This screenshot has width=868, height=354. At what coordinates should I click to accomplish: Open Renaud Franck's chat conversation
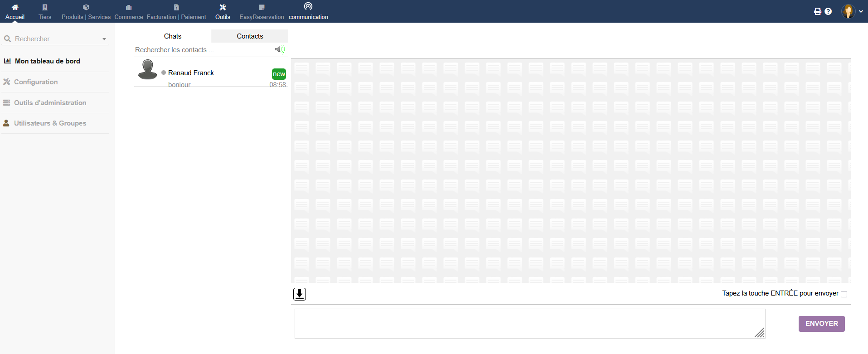(x=191, y=73)
